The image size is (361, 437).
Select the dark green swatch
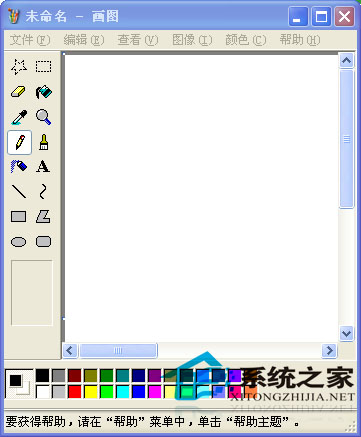[x=107, y=376]
